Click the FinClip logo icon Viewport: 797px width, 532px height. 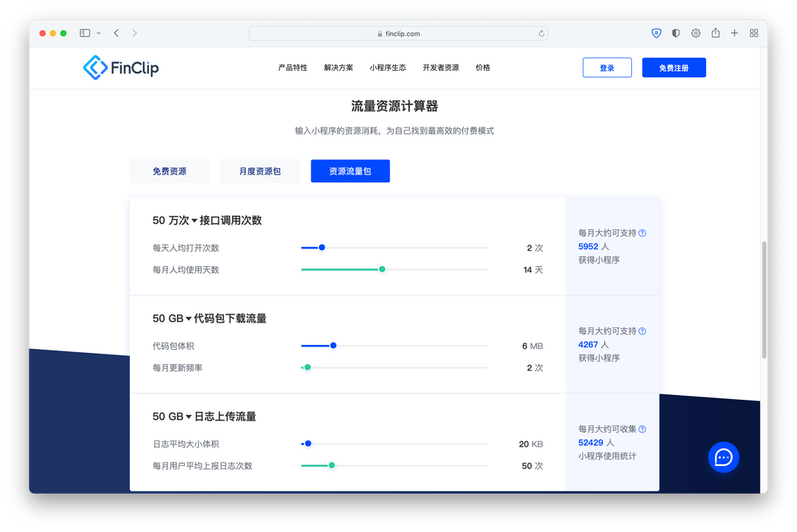pos(94,68)
